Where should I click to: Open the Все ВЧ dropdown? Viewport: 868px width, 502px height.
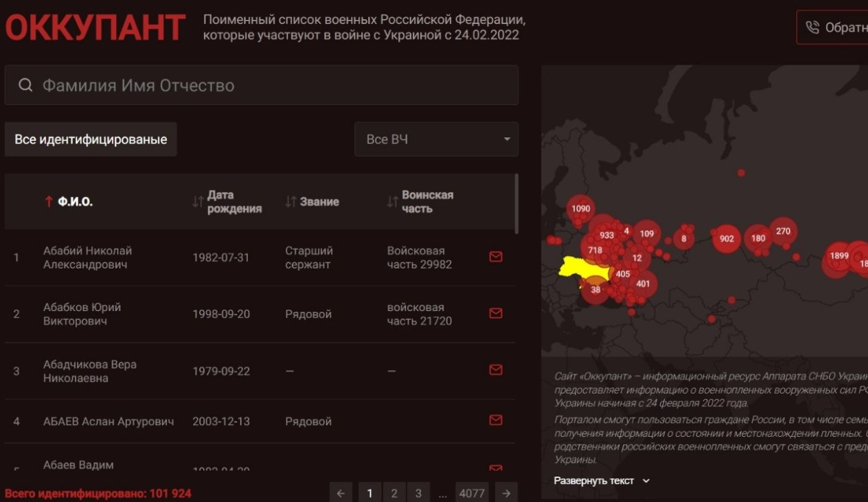click(436, 139)
